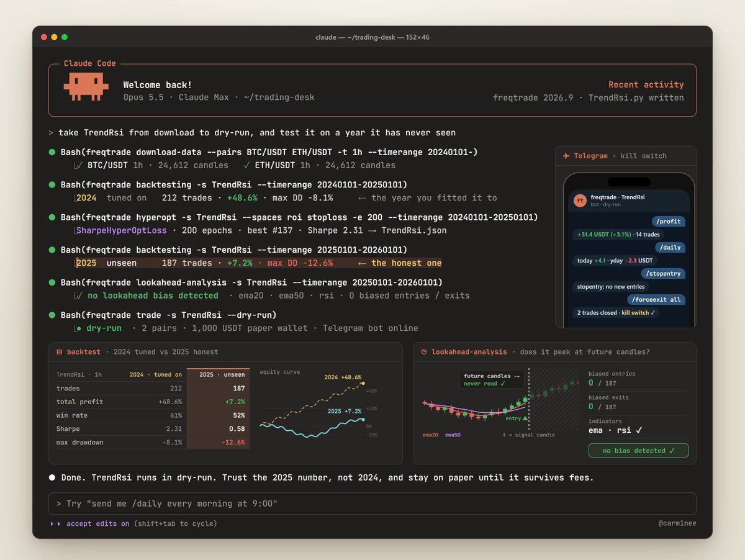Click the "@carm1nee" handle
This screenshot has height=560, width=745.
677,524
